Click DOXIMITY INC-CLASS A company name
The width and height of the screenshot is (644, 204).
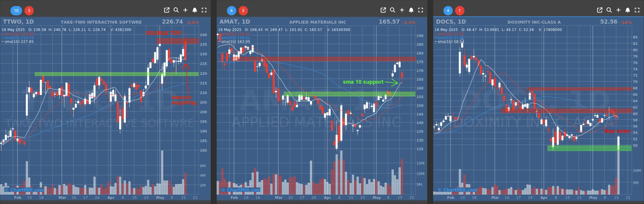534,22
